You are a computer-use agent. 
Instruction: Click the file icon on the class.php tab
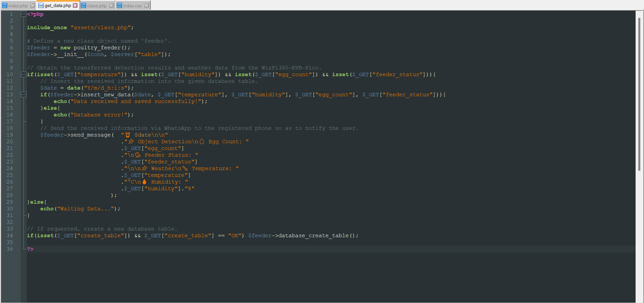point(83,5)
